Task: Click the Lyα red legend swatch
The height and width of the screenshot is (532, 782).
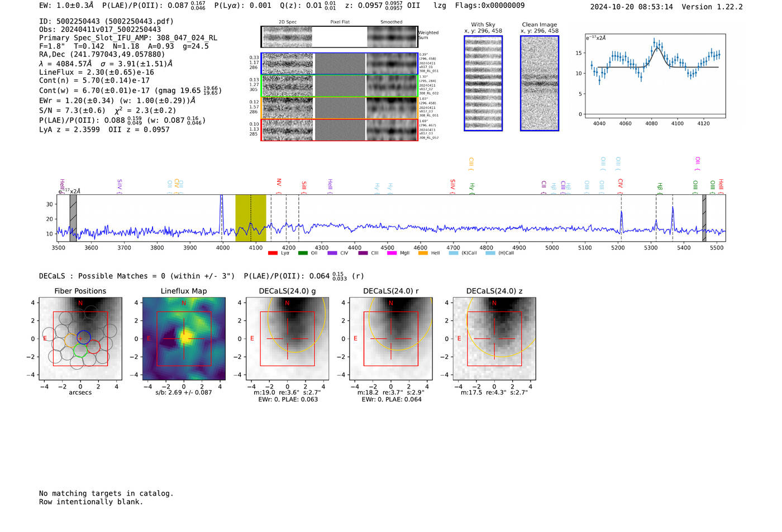Action: tap(273, 253)
